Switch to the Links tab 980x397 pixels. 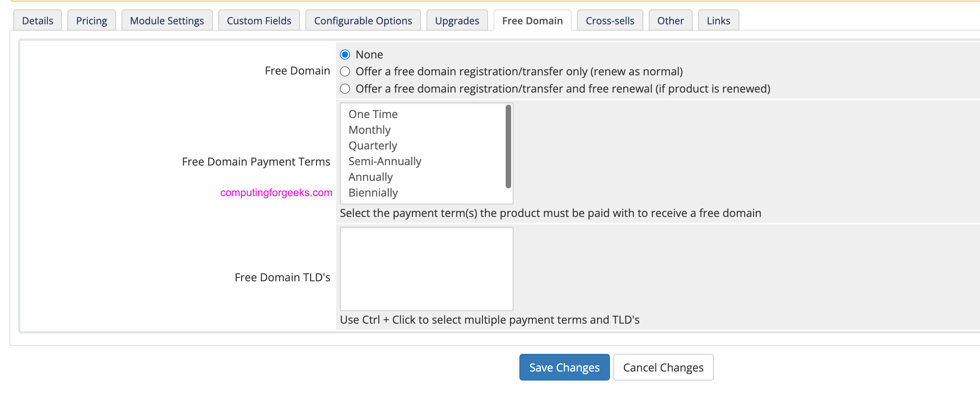click(x=719, y=21)
